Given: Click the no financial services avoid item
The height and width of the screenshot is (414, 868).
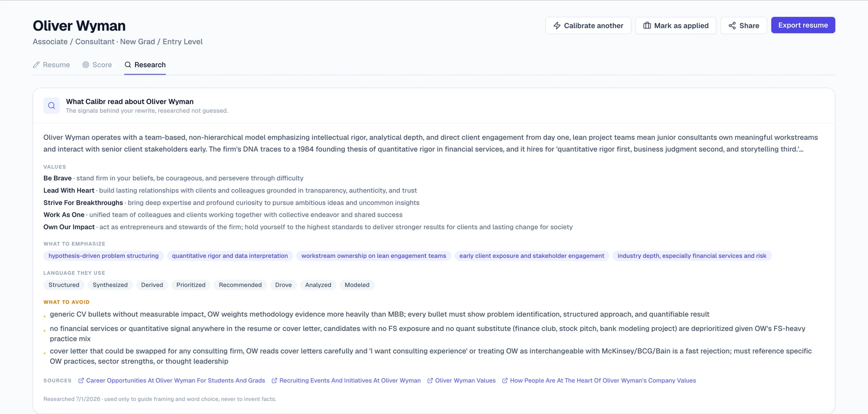Looking at the screenshot, I should pos(427,333).
